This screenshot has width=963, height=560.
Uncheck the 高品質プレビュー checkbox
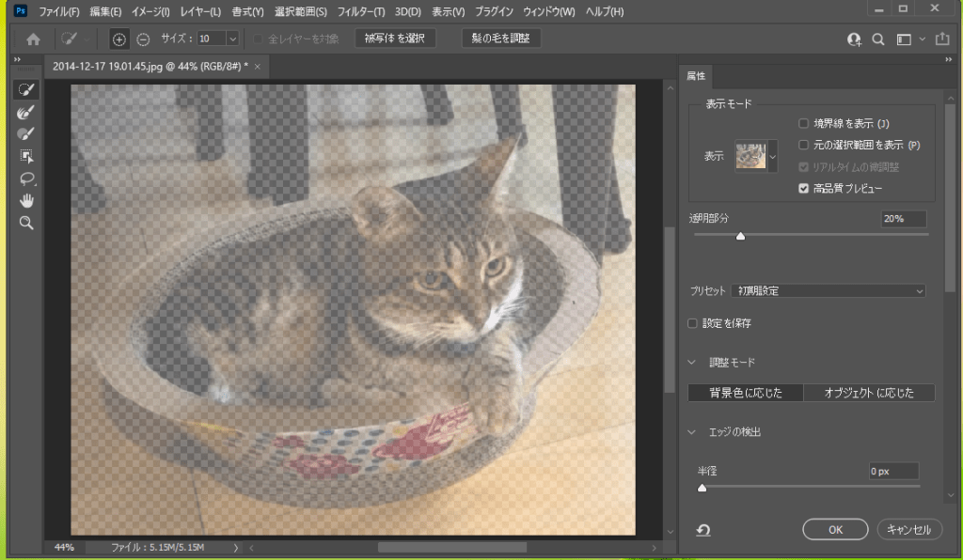click(803, 188)
